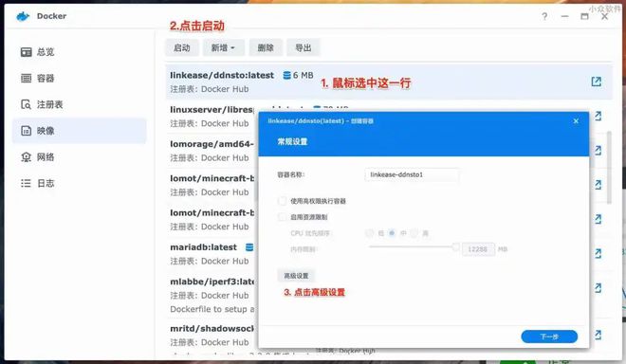This screenshot has width=626, height=364.
Task: Click the 注册表 search-document icon
Action: 26,104
